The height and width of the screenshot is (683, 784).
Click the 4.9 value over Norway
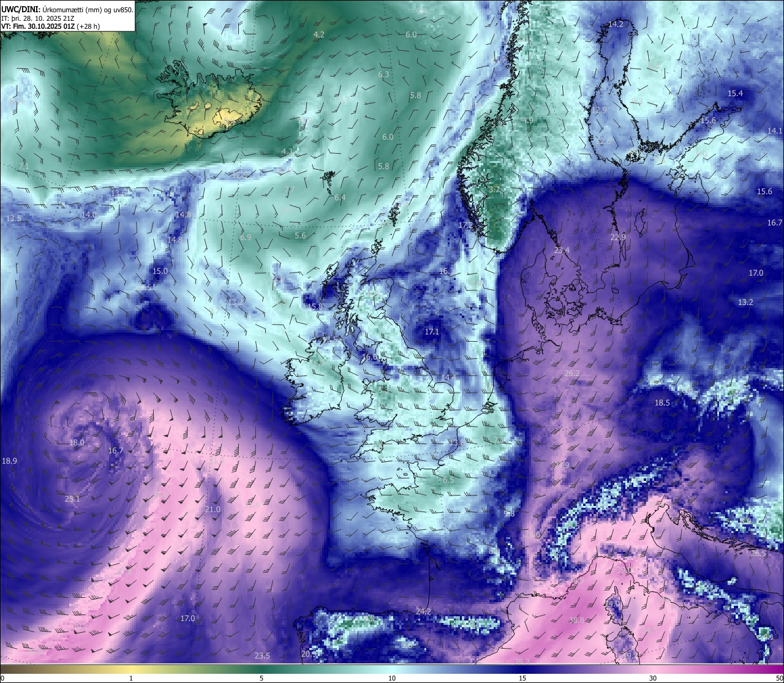(x=527, y=120)
